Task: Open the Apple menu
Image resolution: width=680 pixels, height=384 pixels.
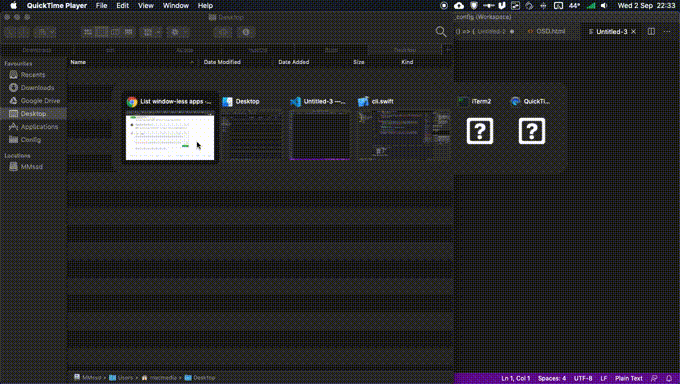Action: (x=13, y=6)
